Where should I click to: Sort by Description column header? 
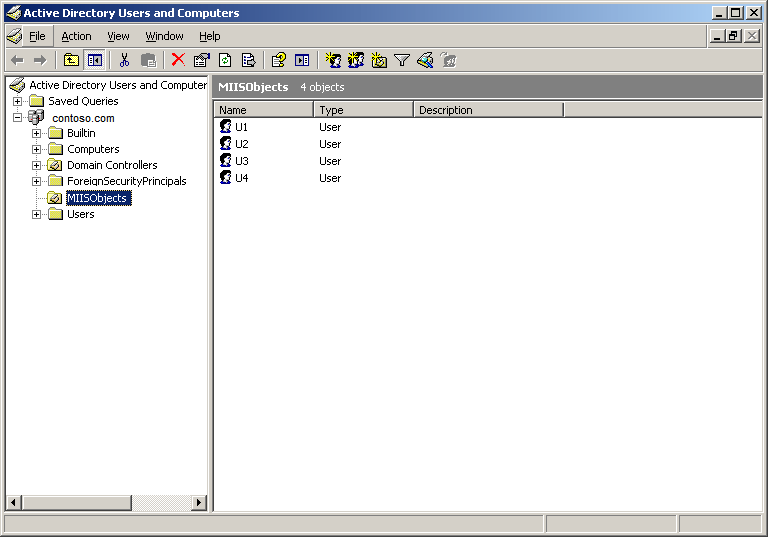point(489,110)
